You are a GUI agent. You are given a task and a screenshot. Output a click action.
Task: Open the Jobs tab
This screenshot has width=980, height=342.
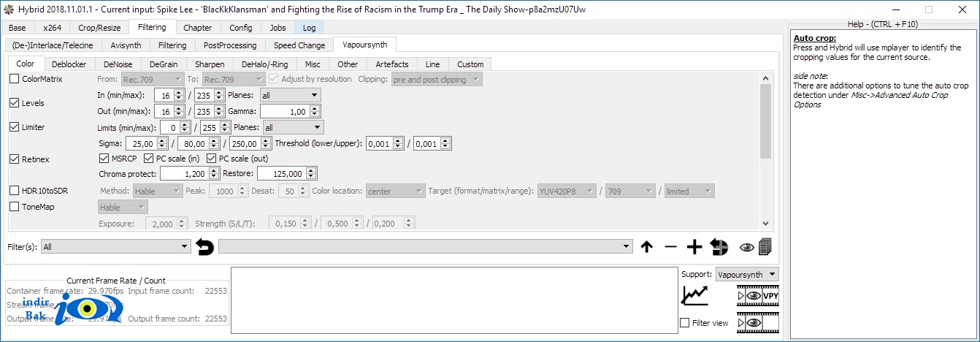[277, 28]
